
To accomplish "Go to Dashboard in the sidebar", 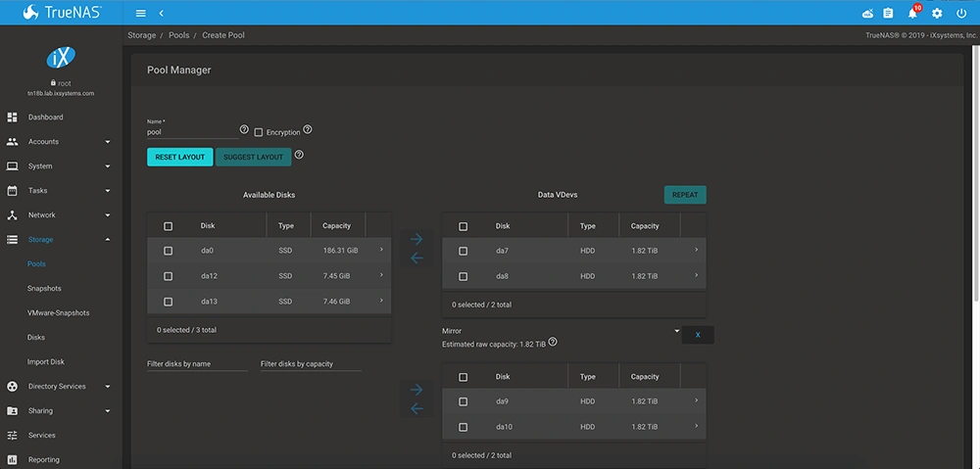I will [46, 117].
